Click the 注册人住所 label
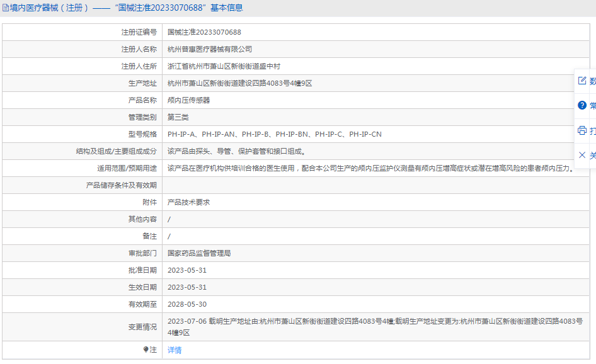The height and width of the screenshot is (364, 596). click(139, 67)
